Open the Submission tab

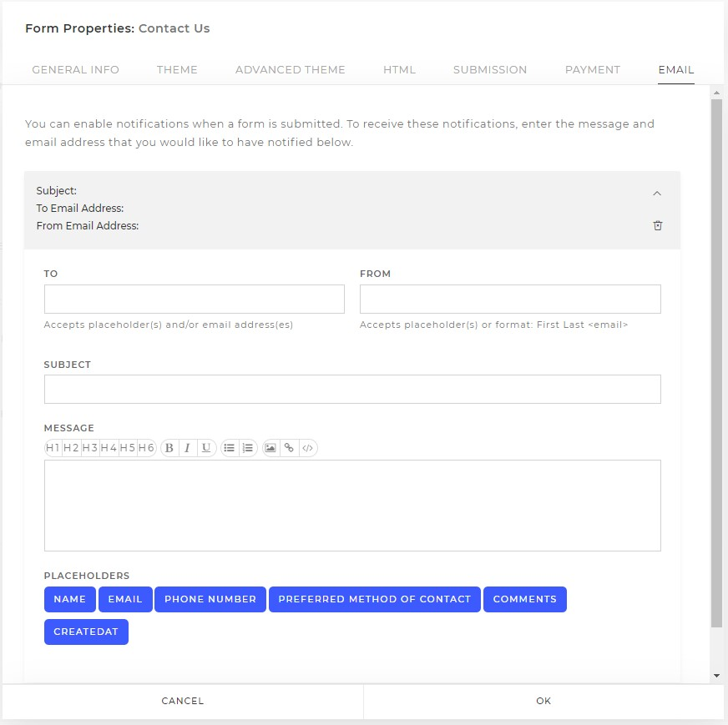tap(490, 69)
